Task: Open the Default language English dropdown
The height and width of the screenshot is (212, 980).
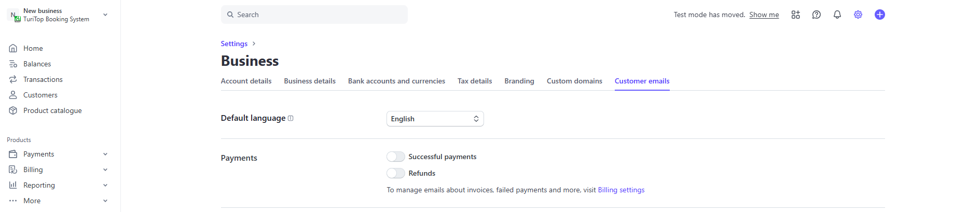Action: pos(435,119)
